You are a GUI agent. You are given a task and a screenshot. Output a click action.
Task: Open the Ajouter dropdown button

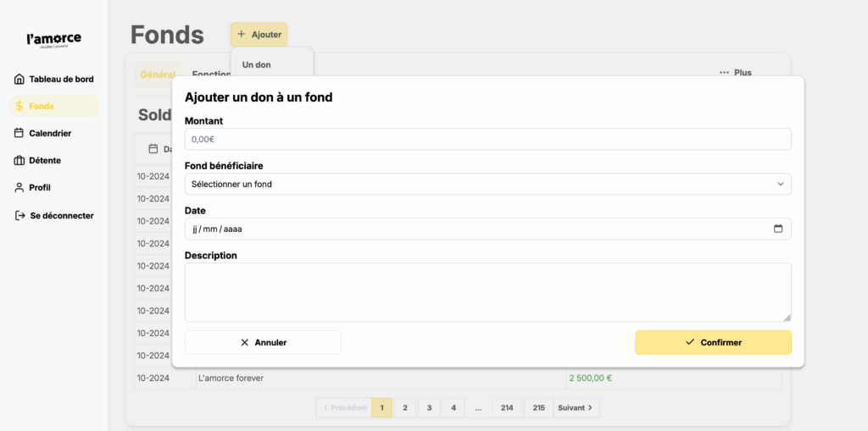259,35
